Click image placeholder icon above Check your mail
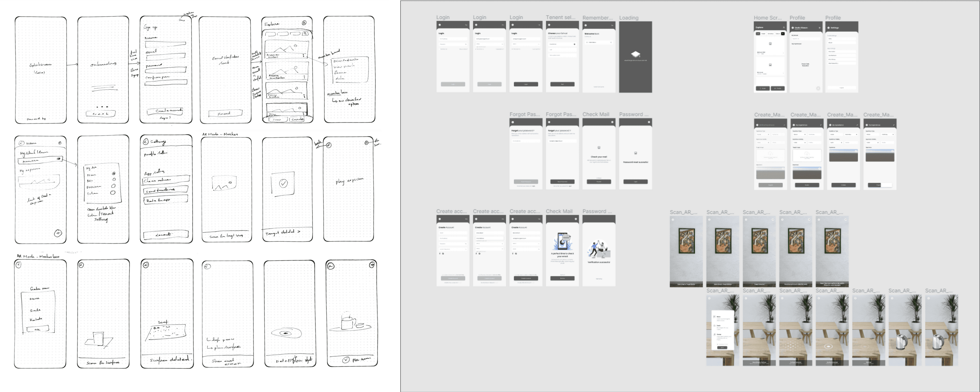The height and width of the screenshot is (392, 980). click(x=599, y=147)
